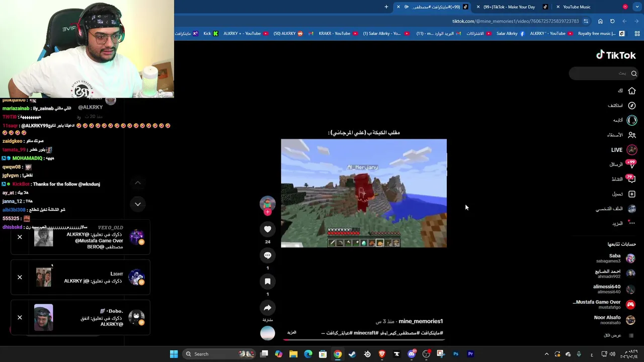Open followed account Saba
Viewport: 644px width, 362px height.
615,258
